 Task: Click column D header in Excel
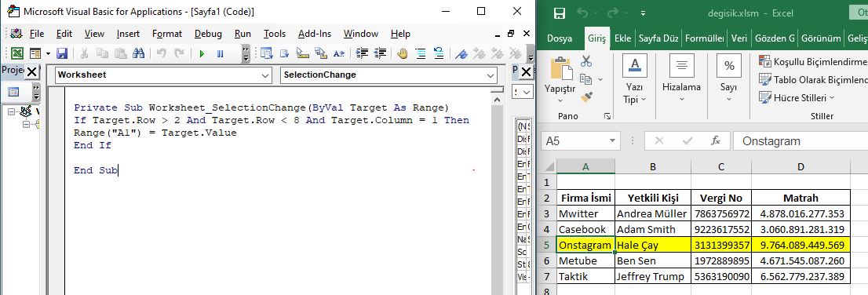[x=801, y=166]
